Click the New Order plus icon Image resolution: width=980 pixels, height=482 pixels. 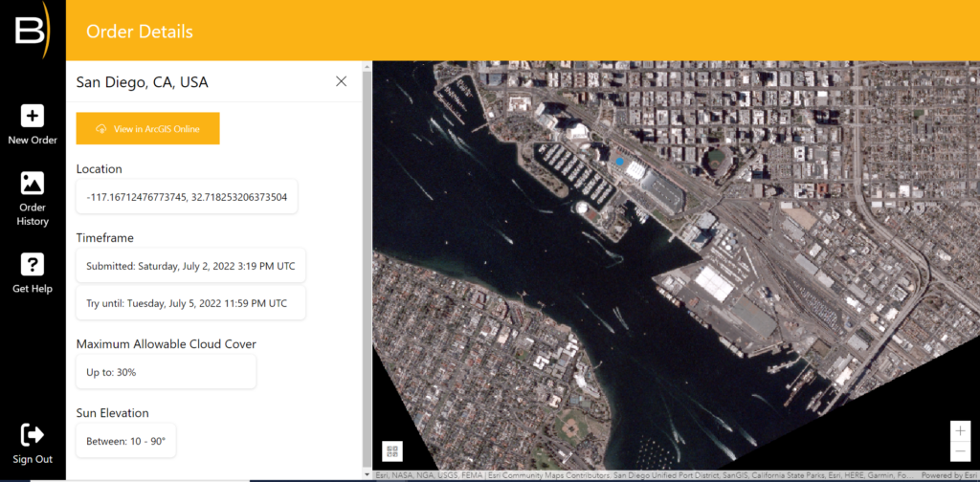(33, 116)
